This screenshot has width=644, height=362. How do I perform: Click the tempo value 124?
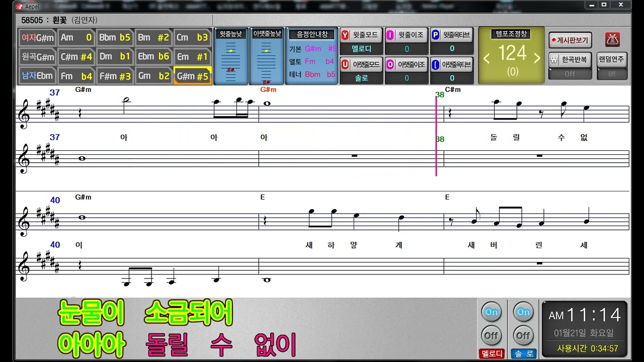pyautogui.click(x=512, y=53)
